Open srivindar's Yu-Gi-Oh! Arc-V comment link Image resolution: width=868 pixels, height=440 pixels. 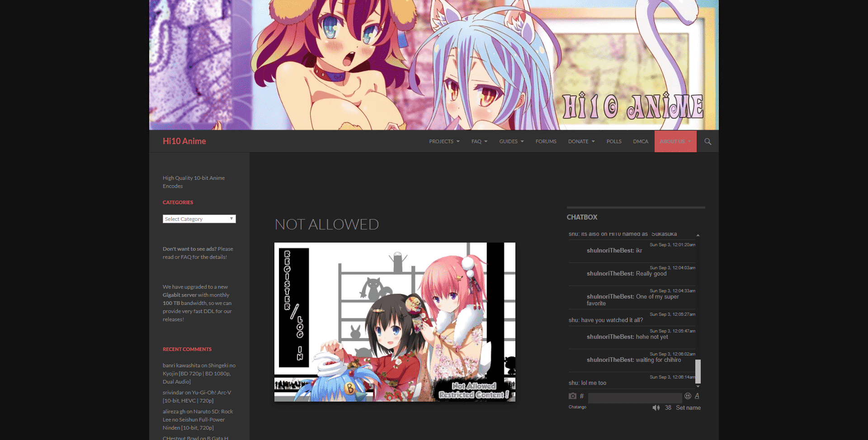pos(197,397)
